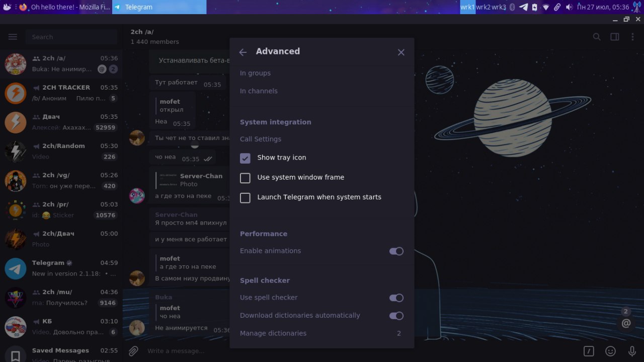The height and width of the screenshot is (362, 644).
Task: Click the 10576 unread badge
Action: [106, 215]
